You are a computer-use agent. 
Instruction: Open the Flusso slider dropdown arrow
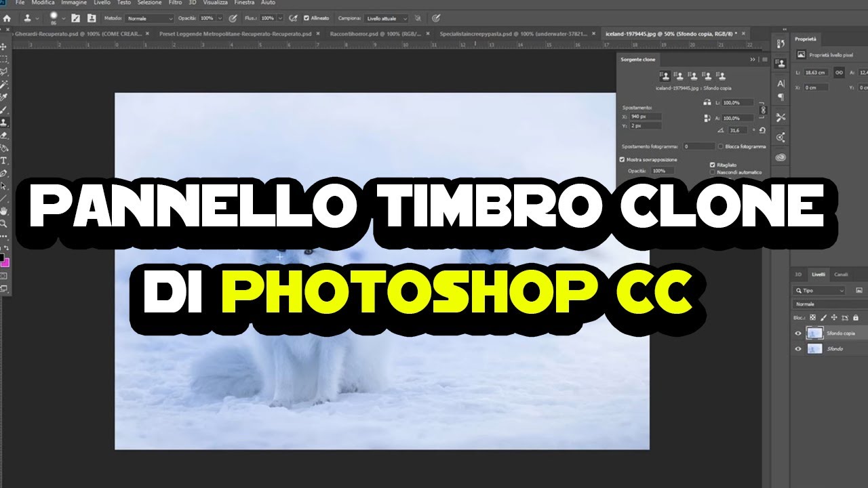pos(281,18)
